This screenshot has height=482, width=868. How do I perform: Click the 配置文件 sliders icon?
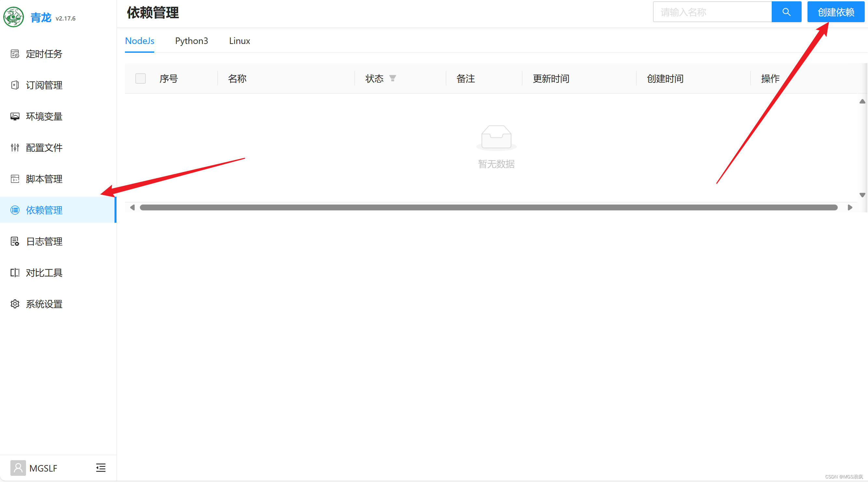(15, 148)
